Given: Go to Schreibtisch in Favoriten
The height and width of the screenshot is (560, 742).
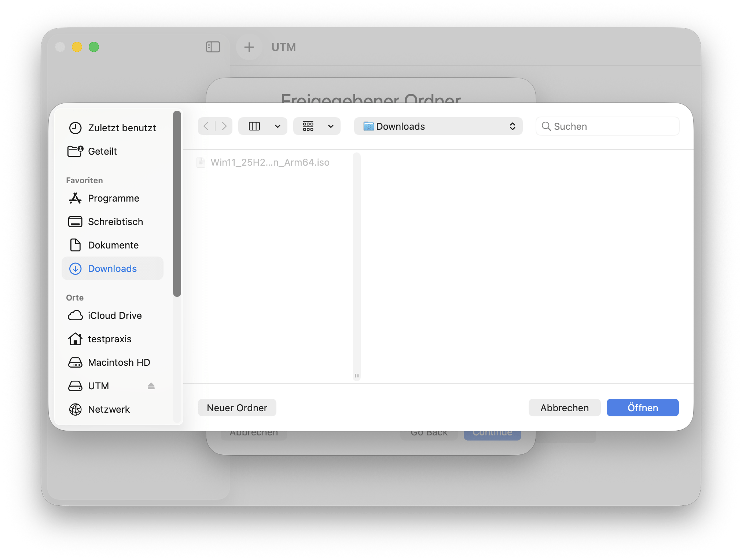Looking at the screenshot, I should point(115,222).
